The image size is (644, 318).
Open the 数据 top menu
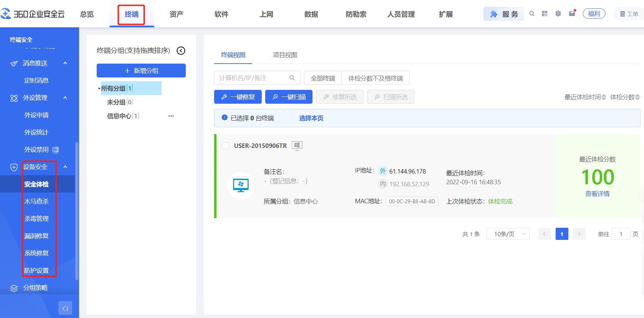[311, 14]
